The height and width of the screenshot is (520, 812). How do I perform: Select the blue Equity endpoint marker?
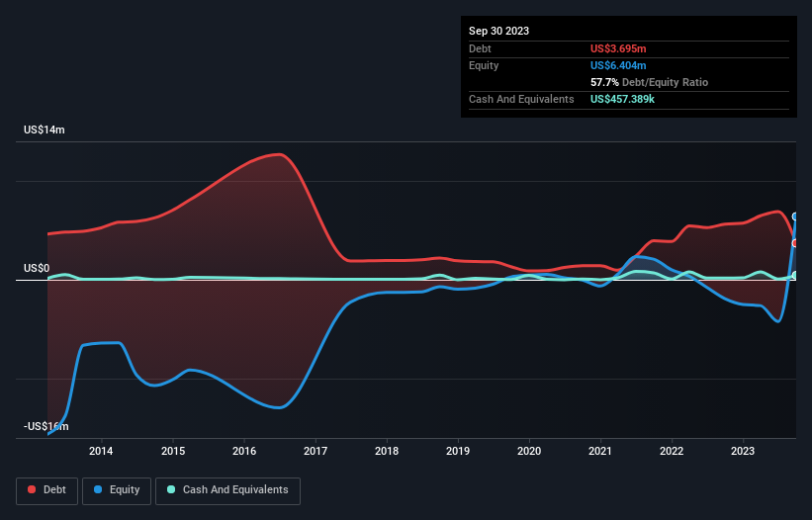pyautogui.click(x=795, y=217)
